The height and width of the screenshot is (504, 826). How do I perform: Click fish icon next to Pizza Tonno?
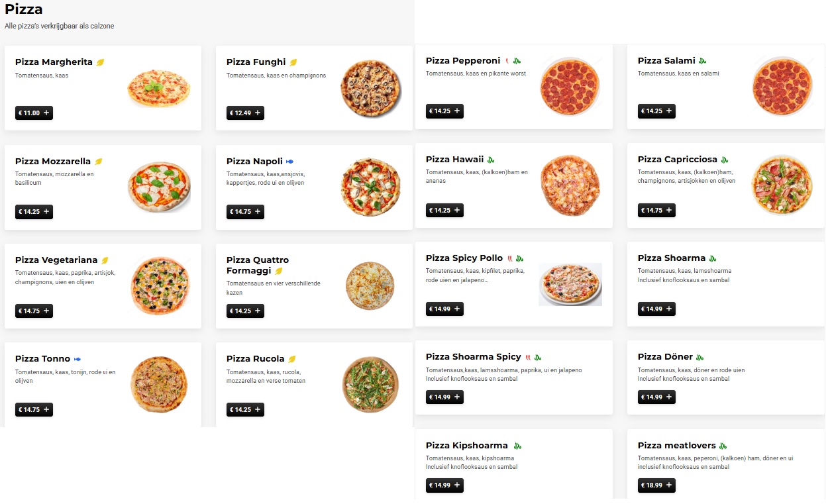(77, 359)
